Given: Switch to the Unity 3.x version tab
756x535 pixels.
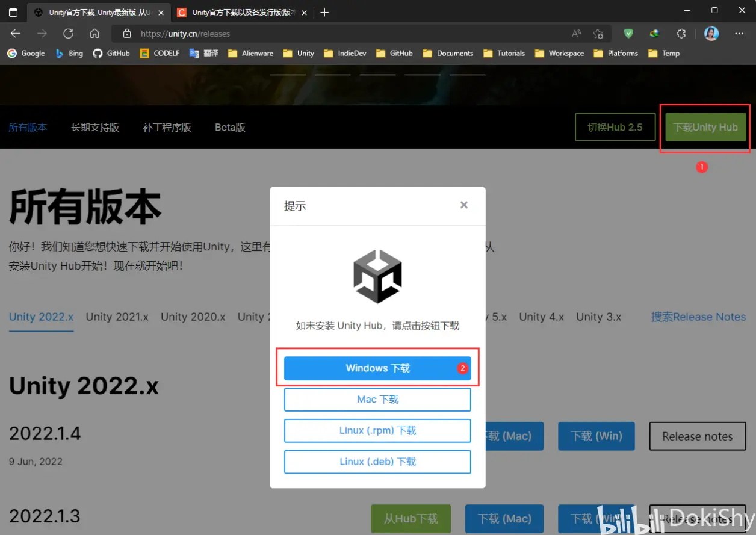Looking at the screenshot, I should [x=599, y=317].
